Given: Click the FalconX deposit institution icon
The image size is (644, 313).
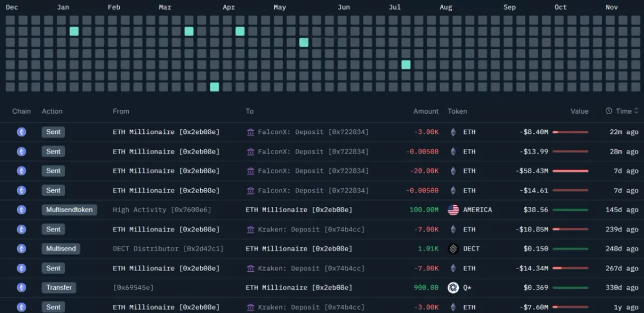Looking at the screenshot, I should tap(251, 132).
